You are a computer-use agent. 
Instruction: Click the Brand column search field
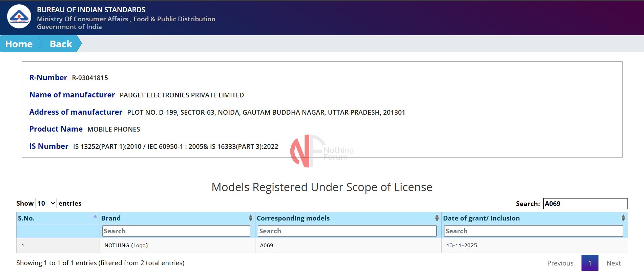176,231
